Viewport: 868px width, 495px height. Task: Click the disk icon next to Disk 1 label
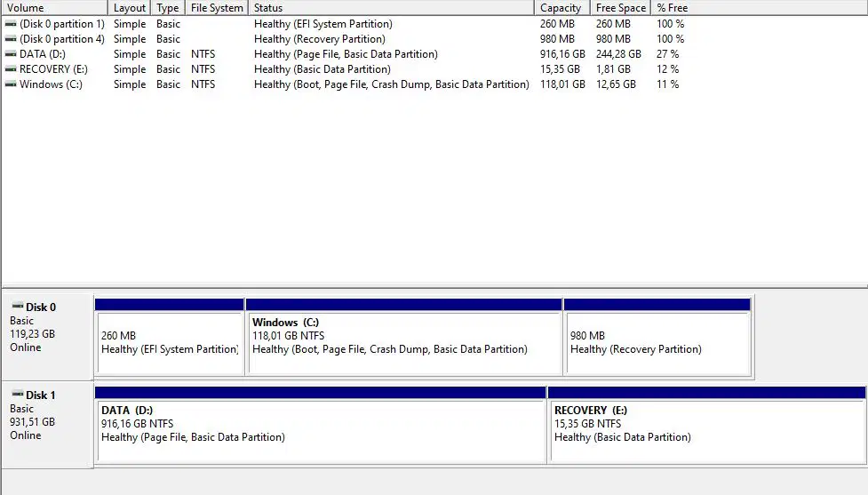pyautogui.click(x=18, y=394)
